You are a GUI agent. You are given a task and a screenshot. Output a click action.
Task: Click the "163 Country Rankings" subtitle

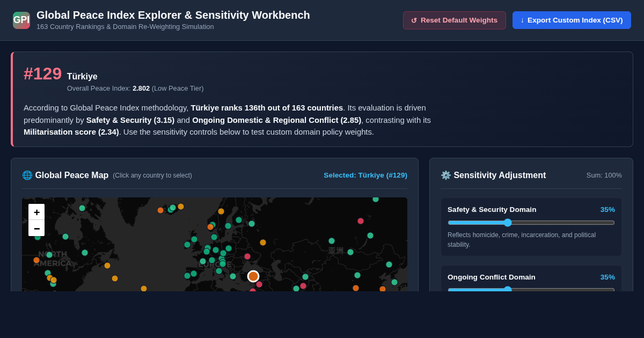125,26
